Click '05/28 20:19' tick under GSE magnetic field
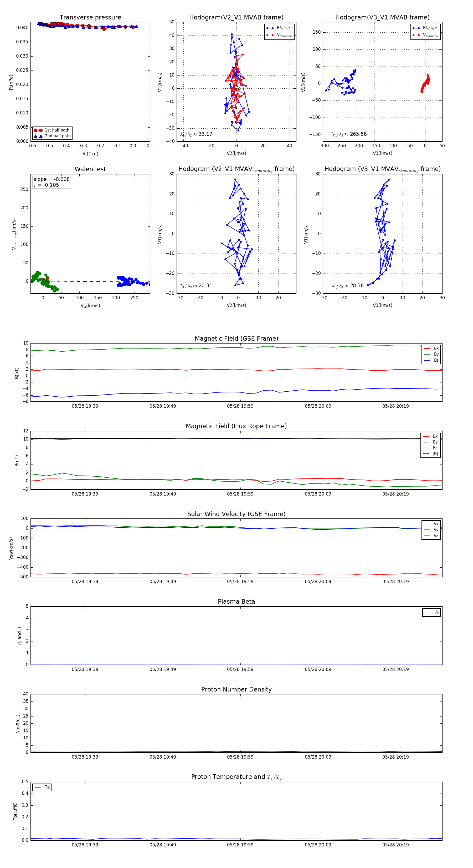473x868 pixels. pyautogui.click(x=395, y=406)
